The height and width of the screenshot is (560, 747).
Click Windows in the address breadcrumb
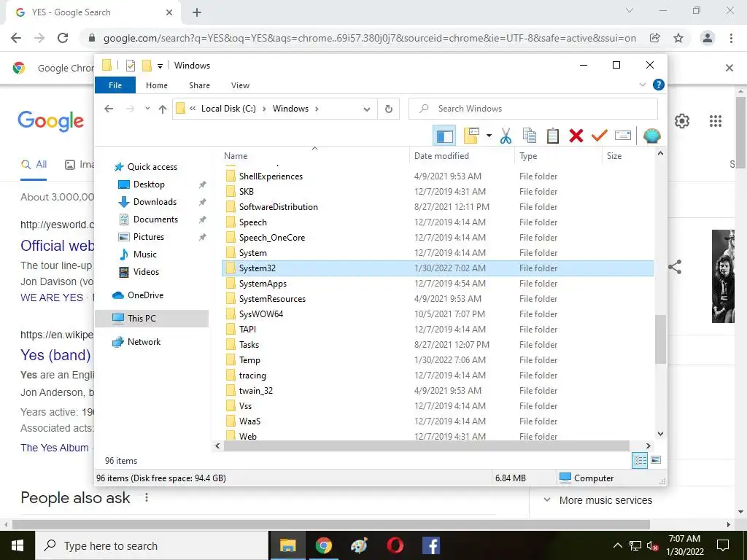point(290,109)
